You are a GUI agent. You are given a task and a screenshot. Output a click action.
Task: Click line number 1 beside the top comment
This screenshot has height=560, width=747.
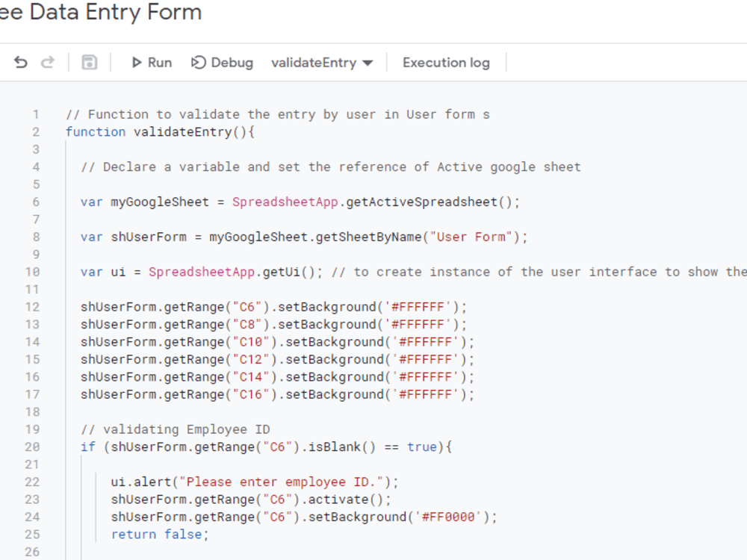click(35, 114)
